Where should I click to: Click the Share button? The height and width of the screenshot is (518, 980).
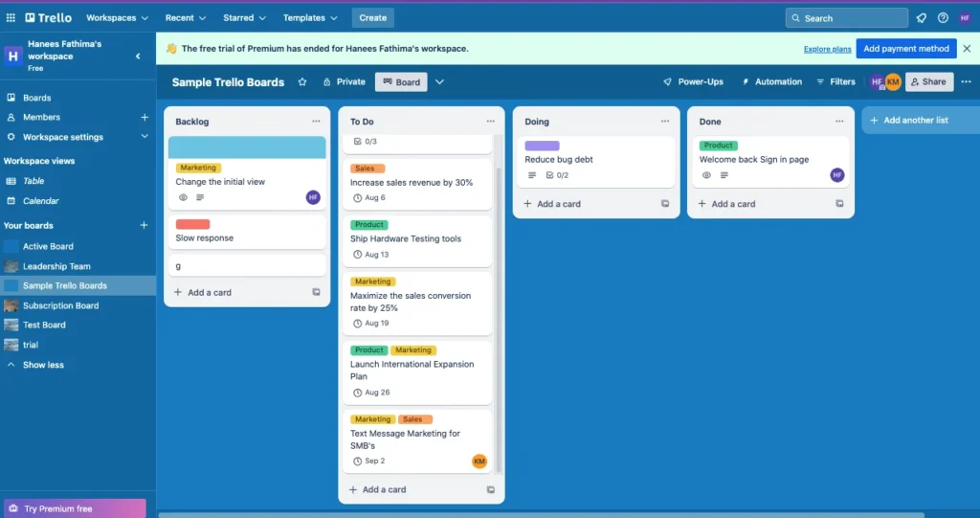pyautogui.click(x=929, y=82)
